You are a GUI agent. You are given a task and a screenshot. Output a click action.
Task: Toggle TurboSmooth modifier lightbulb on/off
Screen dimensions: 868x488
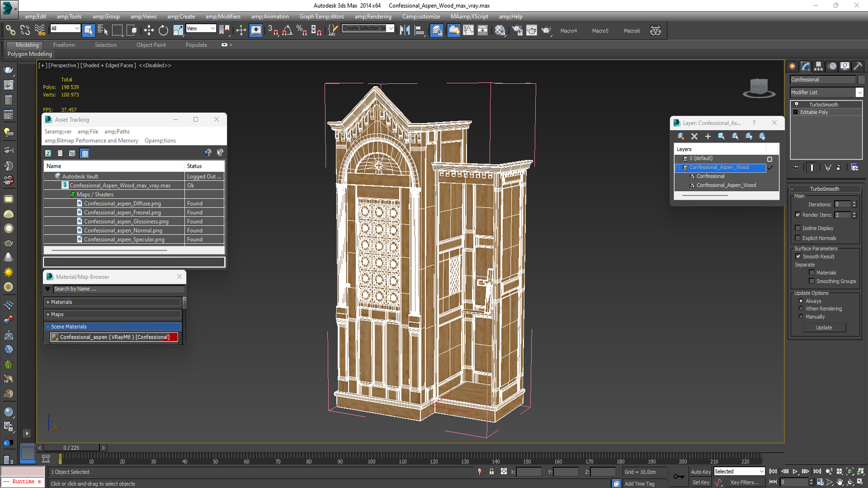click(797, 104)
